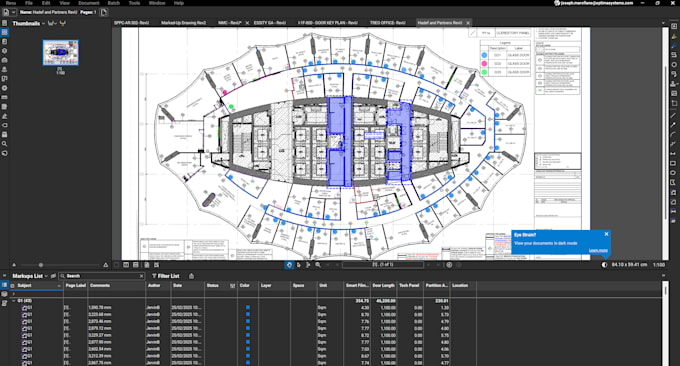Image resolution: width=680 pixels, height=366 pixels.
Task: Open the Search panel magnifier icon
Action: [x=4, y=144]
